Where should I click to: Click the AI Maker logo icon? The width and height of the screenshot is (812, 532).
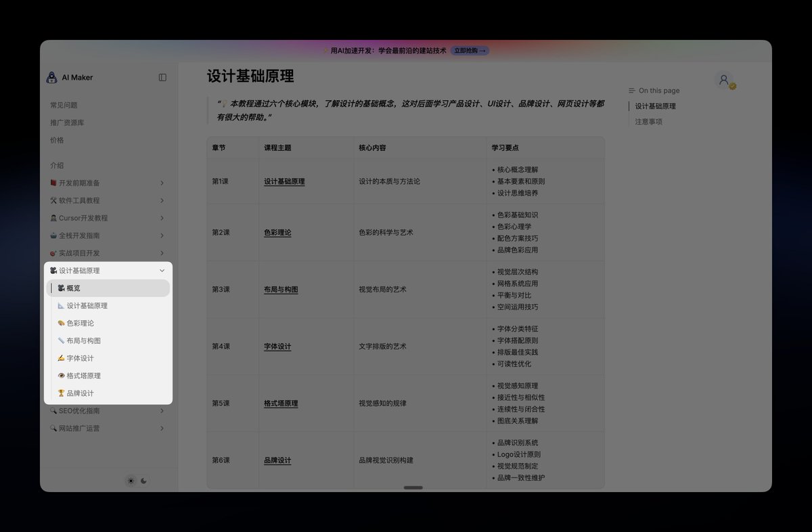pyautogui.click(x=53, y=77)
